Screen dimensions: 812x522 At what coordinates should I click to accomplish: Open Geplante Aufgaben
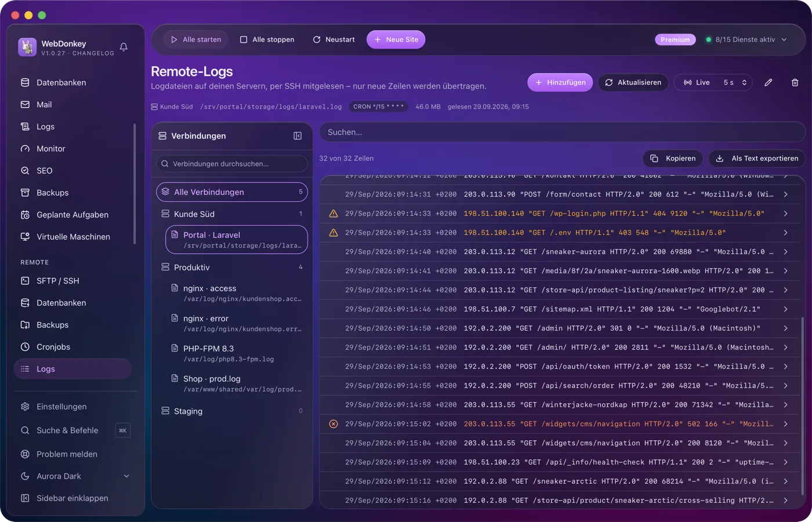point(73,215)
